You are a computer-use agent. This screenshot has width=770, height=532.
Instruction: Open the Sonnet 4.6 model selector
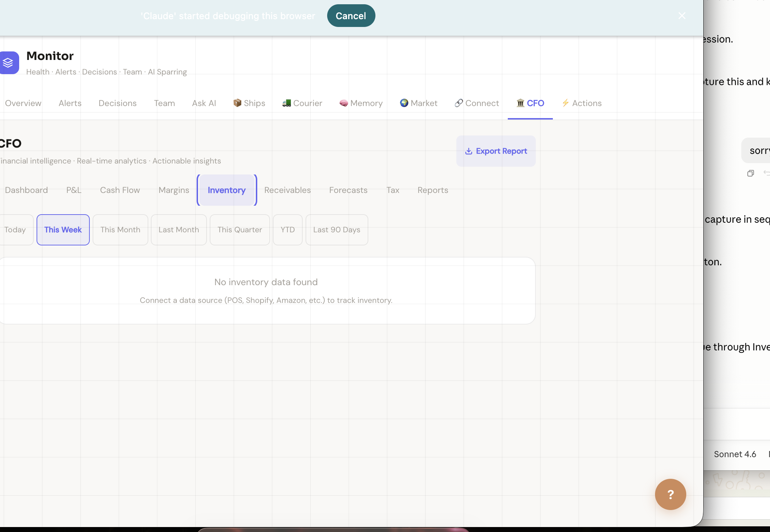[735, 454]
